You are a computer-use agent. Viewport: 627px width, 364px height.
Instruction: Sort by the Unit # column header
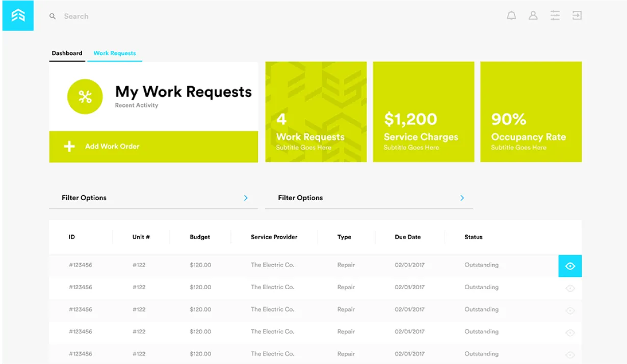141,237
